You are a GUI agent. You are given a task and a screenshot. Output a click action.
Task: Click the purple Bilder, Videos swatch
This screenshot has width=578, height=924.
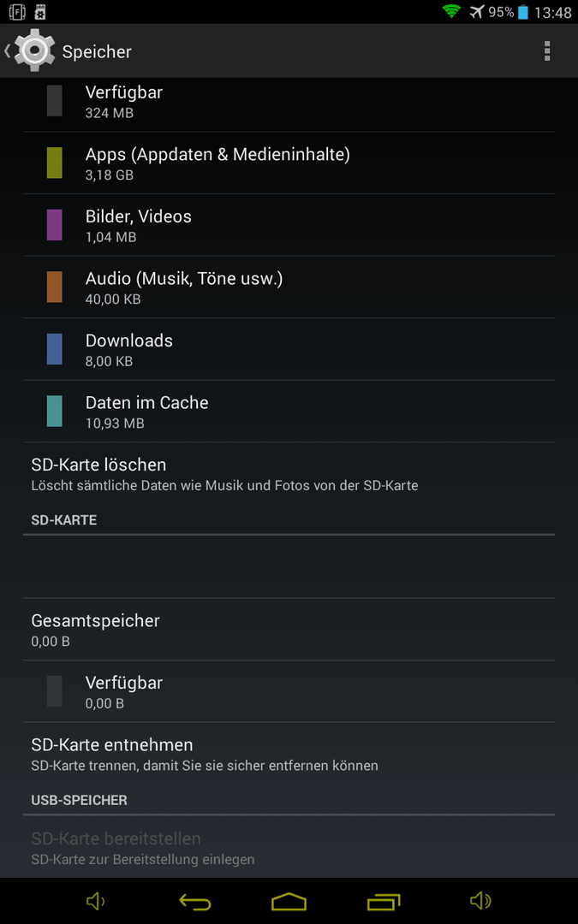point(54,225)
